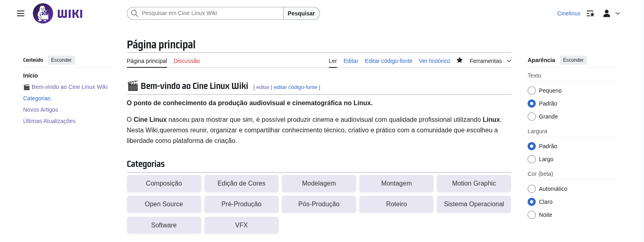Open the user account icon
This screenshot has height=242, width=644.
607,13
